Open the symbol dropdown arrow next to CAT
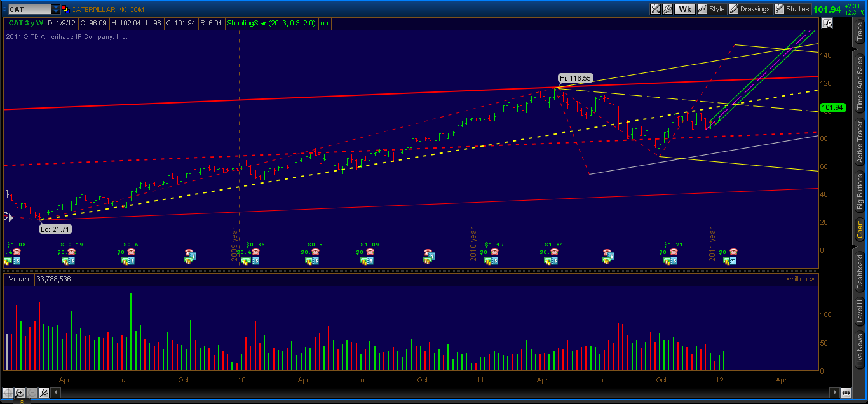 click(x=56, y=10)
